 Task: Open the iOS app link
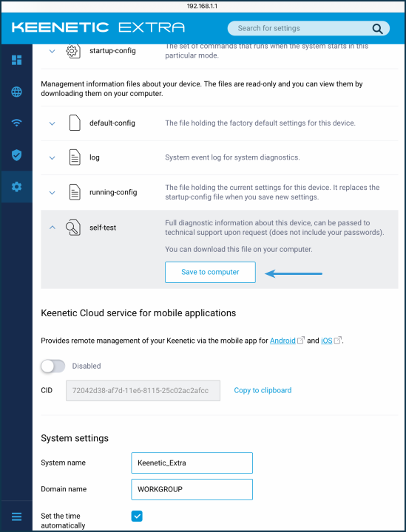pos(327,341)
